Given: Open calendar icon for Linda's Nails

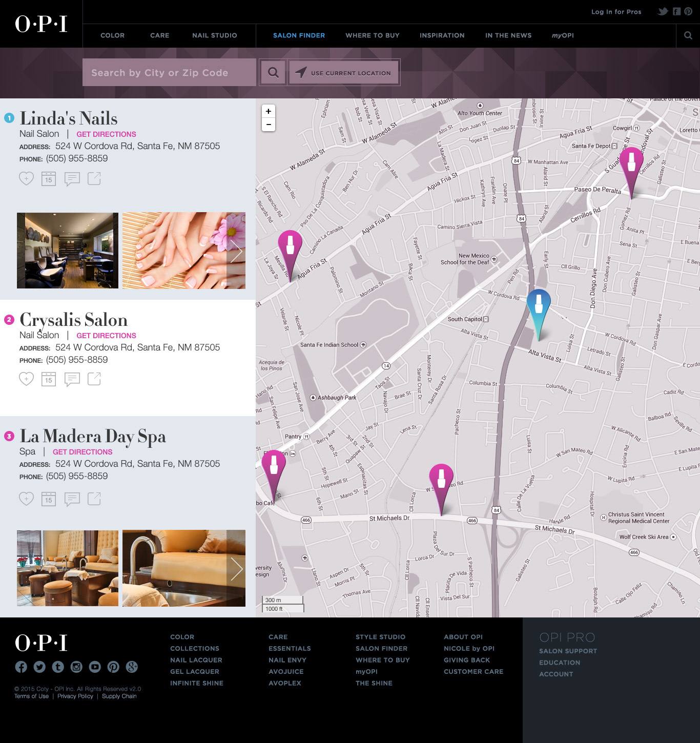Looking at the screenshot, I should point(49,178).
